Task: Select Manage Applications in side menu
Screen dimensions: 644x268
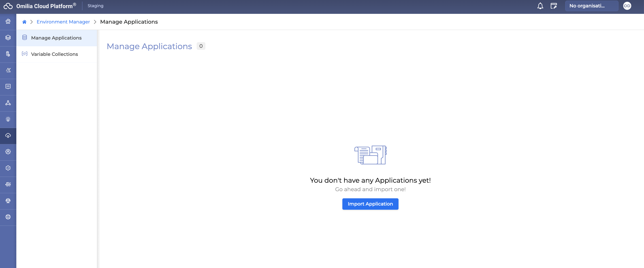Action: (56, 38)
